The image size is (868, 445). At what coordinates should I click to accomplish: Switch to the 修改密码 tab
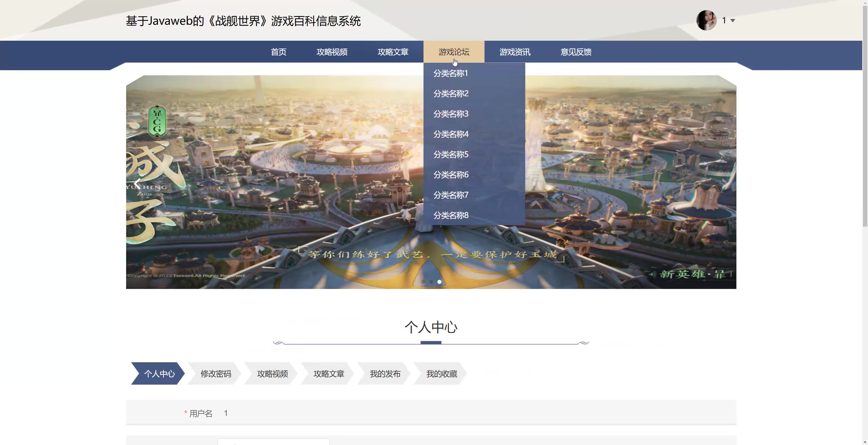(x=216, y=374)
